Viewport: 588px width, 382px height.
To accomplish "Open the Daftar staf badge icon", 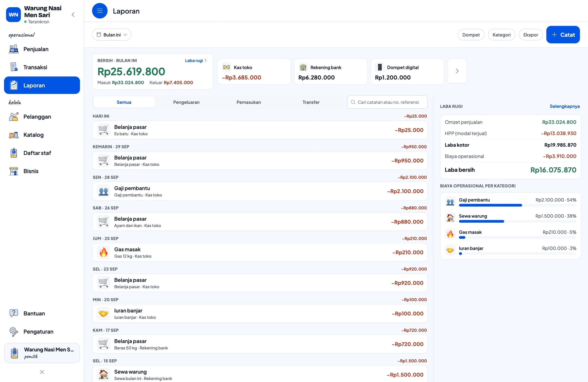I will click(13, 153).
